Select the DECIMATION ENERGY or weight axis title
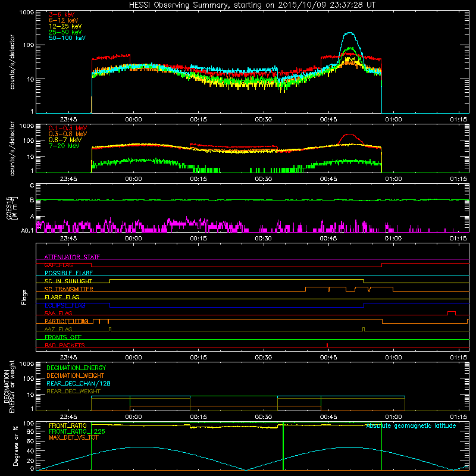Viewport: 476px width, 476px height. 9,386
